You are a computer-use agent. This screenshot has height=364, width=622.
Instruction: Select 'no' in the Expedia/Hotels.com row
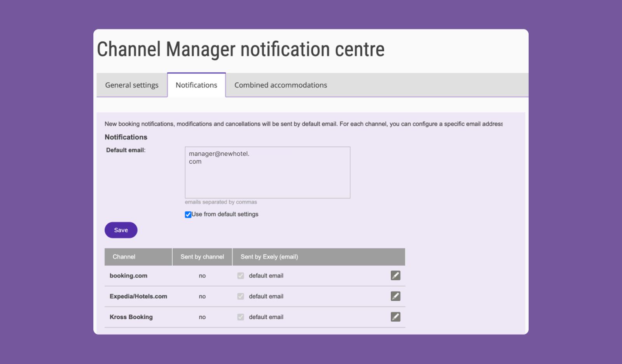[202, 296]
